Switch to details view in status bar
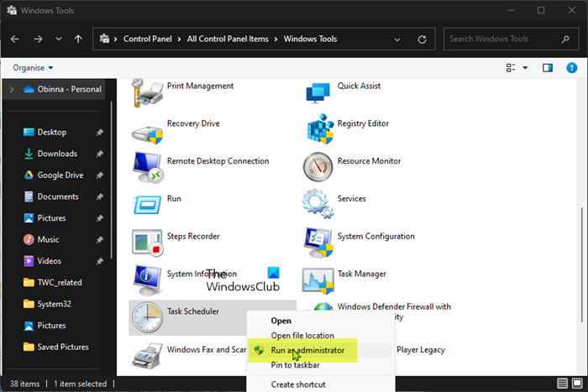The image size is (588, 392). coord(562,383)
